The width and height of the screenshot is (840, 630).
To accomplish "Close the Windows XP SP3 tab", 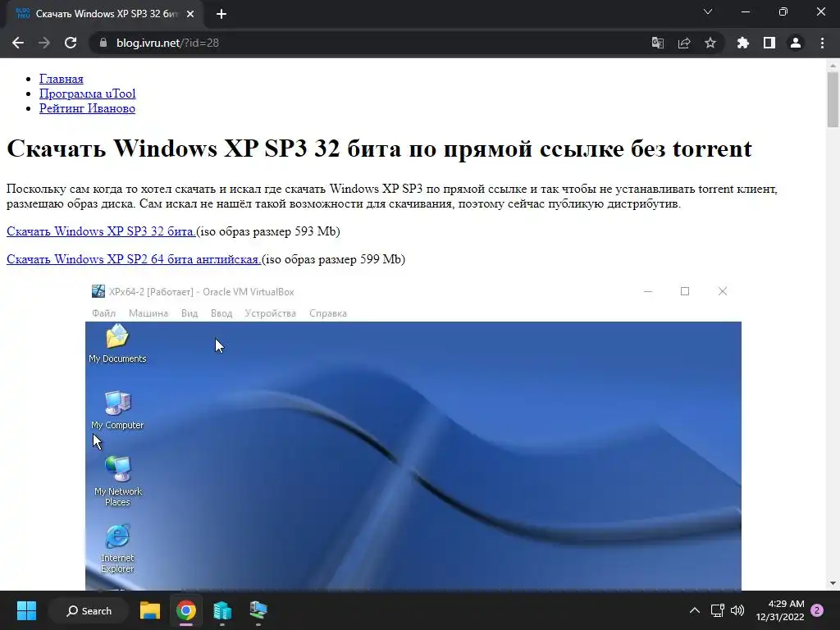I will (x=190, y=14).
